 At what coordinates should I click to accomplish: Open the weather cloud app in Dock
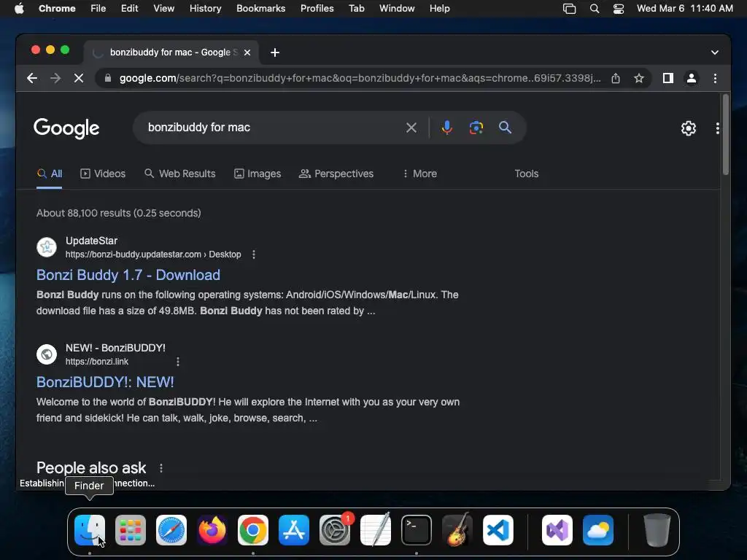pos(598,530)
